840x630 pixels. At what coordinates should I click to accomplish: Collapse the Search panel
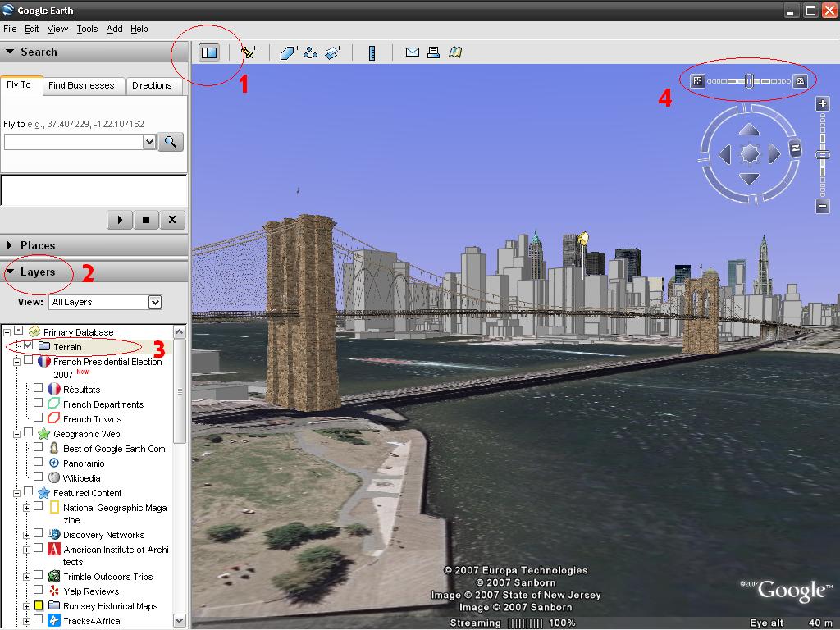(10, 52)
